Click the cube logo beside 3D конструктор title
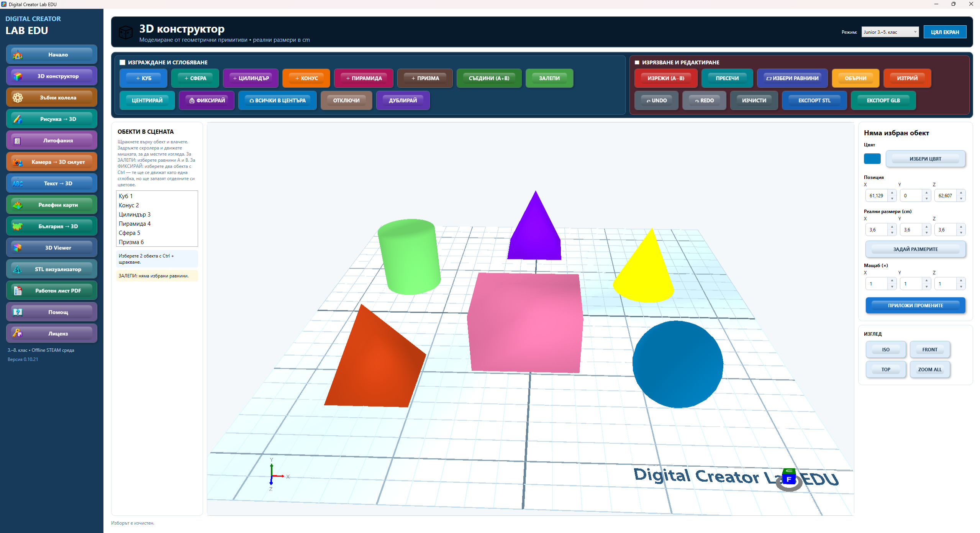 (x=126, y=33)
